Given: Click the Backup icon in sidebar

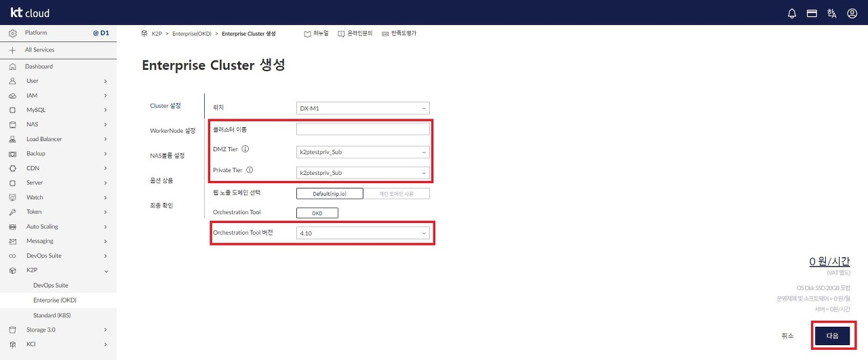Looking at the screenshot, I should click(x=12, y=154).
